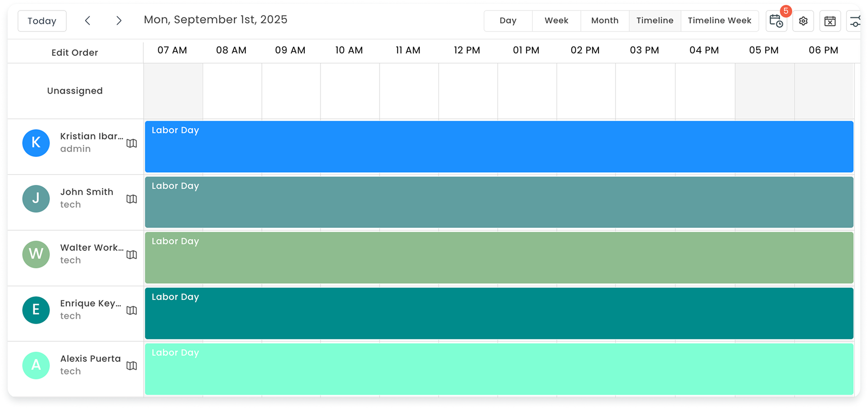Switch to Week view

click(x=556, y=20)
